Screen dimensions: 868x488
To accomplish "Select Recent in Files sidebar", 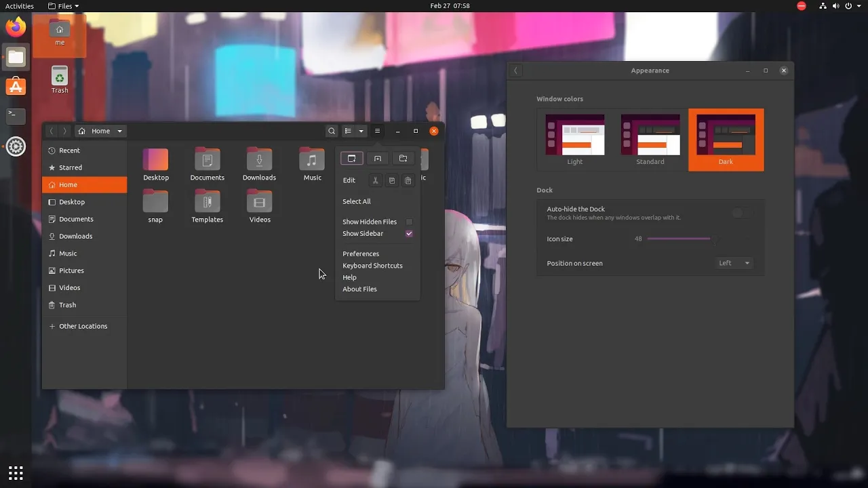I will [x=84, y=150].
